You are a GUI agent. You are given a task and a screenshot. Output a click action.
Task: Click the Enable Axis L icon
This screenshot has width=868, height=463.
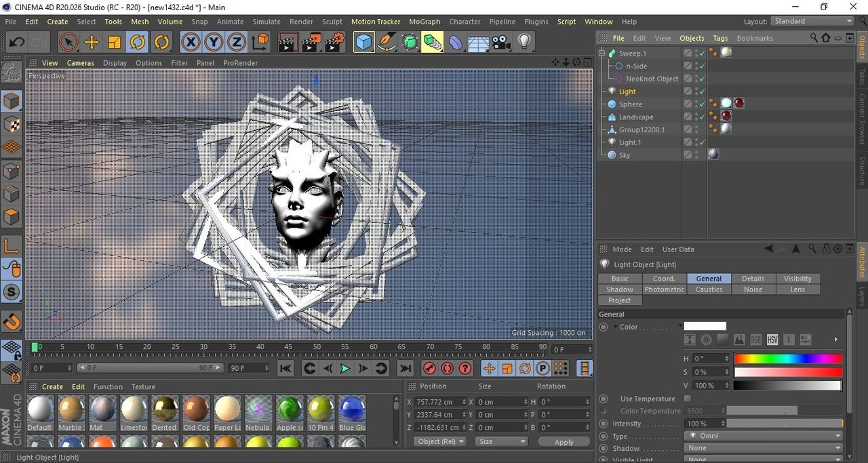(12, 246)
